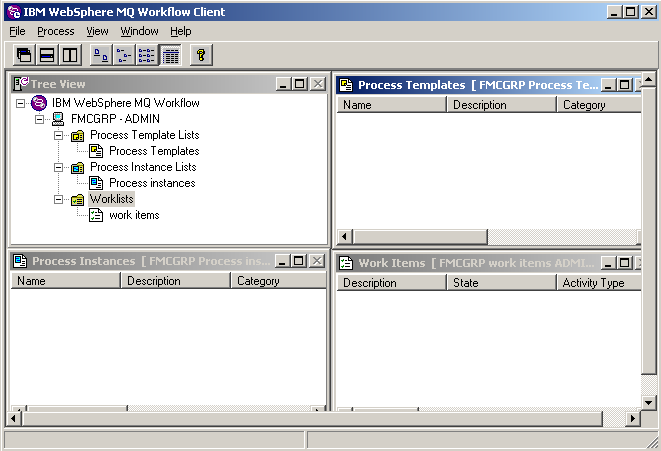Maximize the Tree View child window

[300, 84]
